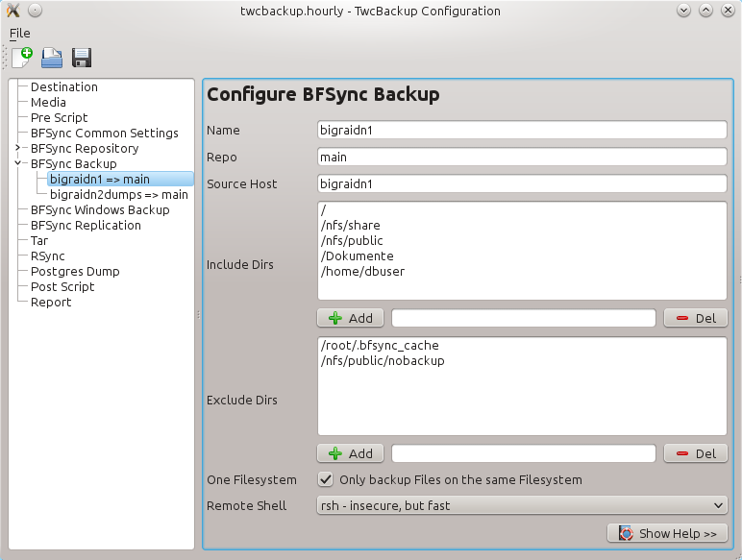This screenshot has width=742, height=560.
Task: Click the Open file toolbar icon
Action: pyautogui.click(x=52, y=58)
